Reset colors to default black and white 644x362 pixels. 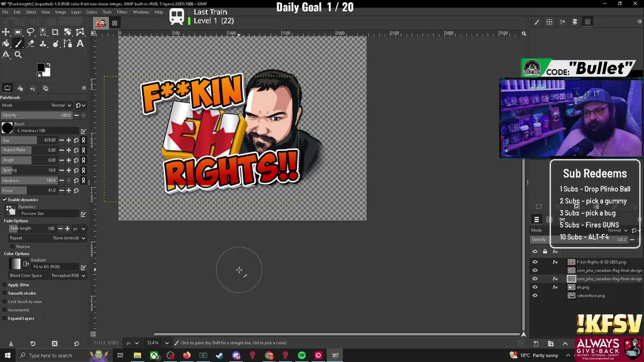coord(39,75)
